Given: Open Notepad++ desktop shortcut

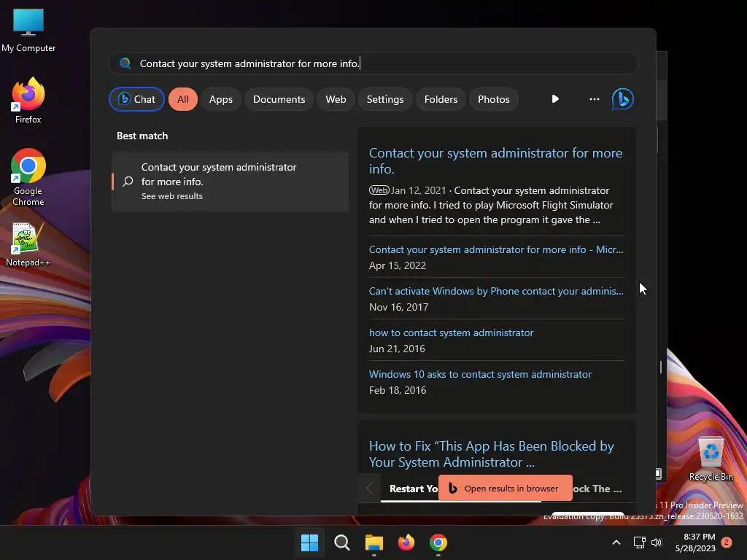Looking at the screenshot, I should tap(28, 245).
